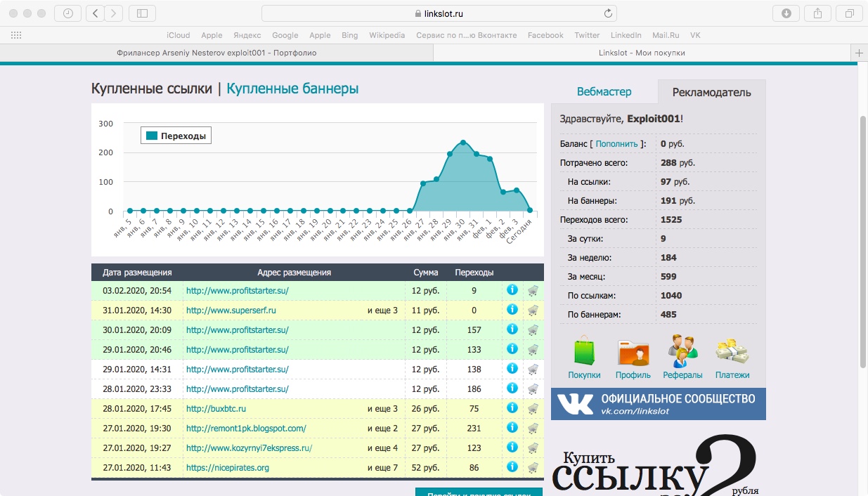Go back with Safari back arrow
The image size is (868, 496).
click(x=95, y=13)
